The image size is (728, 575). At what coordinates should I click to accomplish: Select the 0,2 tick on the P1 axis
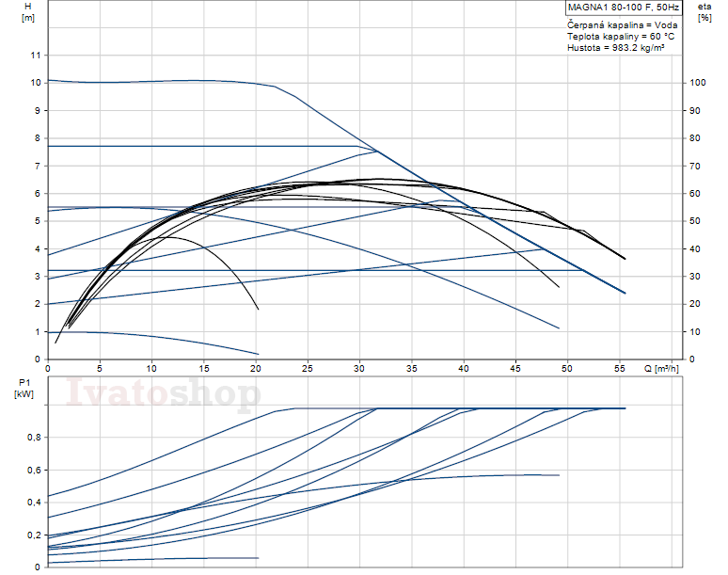[34, 535]
